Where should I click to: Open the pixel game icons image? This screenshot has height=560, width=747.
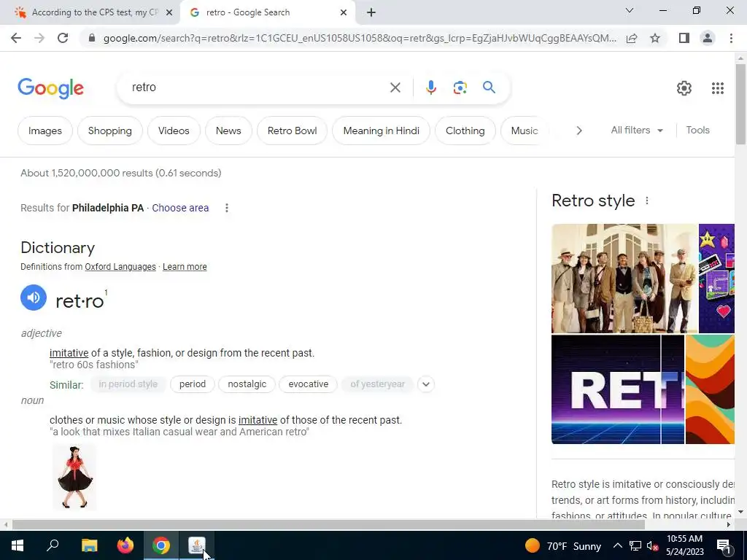click(716, 279)
